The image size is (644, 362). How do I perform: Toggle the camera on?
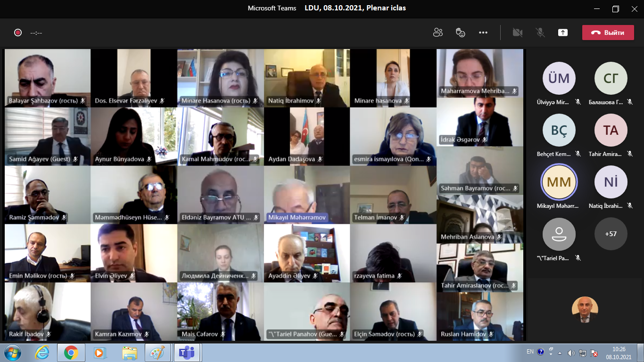click(x=518, y=33)
